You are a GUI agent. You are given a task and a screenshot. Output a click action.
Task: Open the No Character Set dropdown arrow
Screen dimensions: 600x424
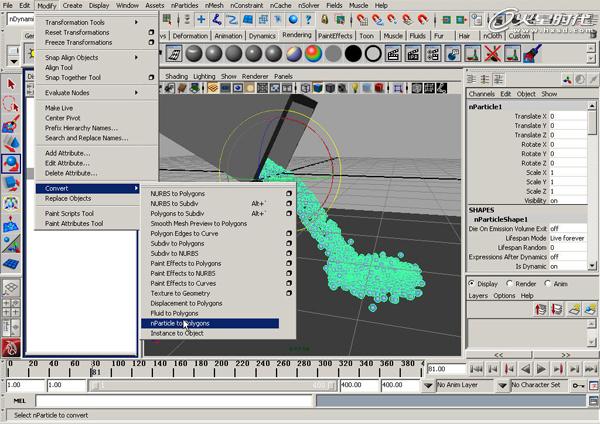click(x=502, y=386)
